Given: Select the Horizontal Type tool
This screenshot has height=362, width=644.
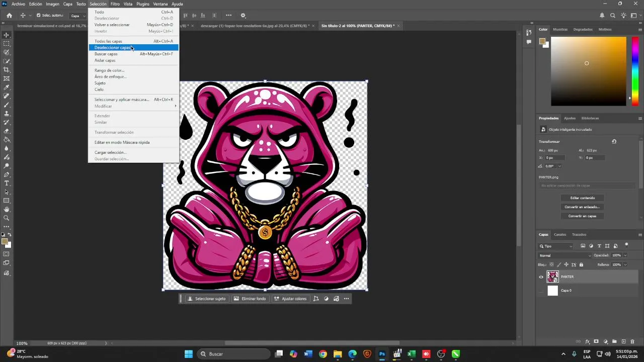Looking at the screenshot, I should (x=7, y=183).
